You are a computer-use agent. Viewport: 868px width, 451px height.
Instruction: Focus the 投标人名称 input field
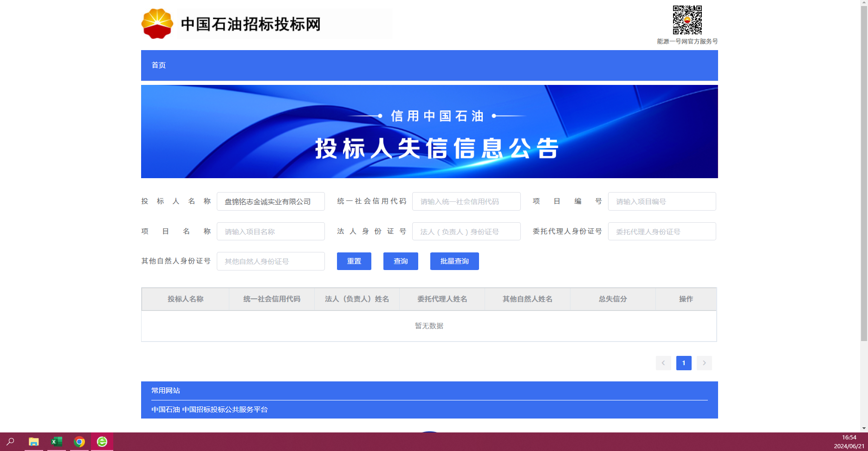click(271, 201)
